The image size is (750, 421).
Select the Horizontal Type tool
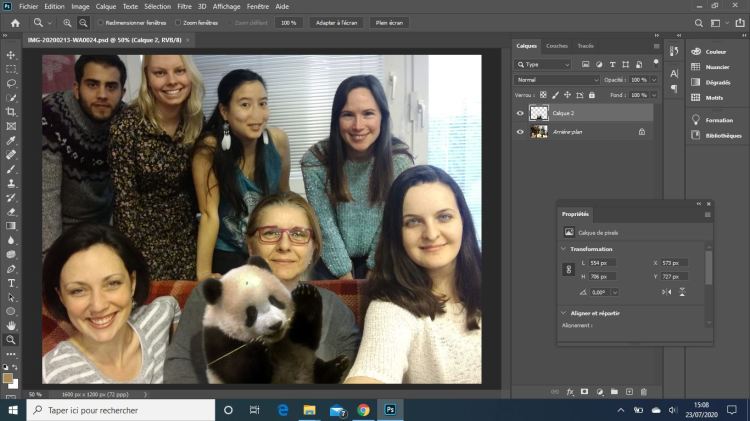pos(11,283)
